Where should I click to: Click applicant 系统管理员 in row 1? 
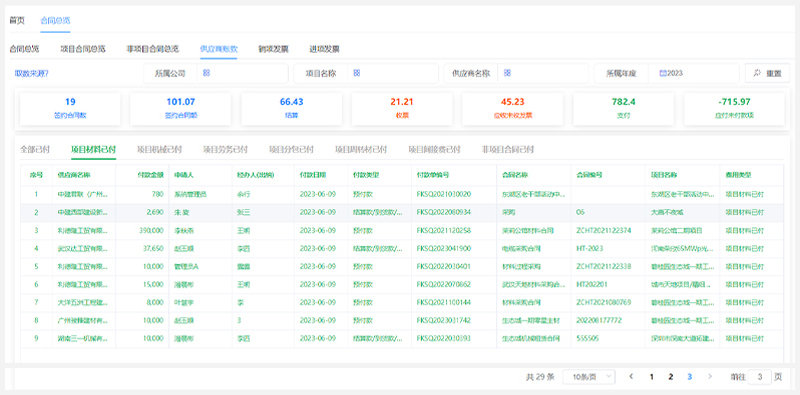click(x=190, y=194)
